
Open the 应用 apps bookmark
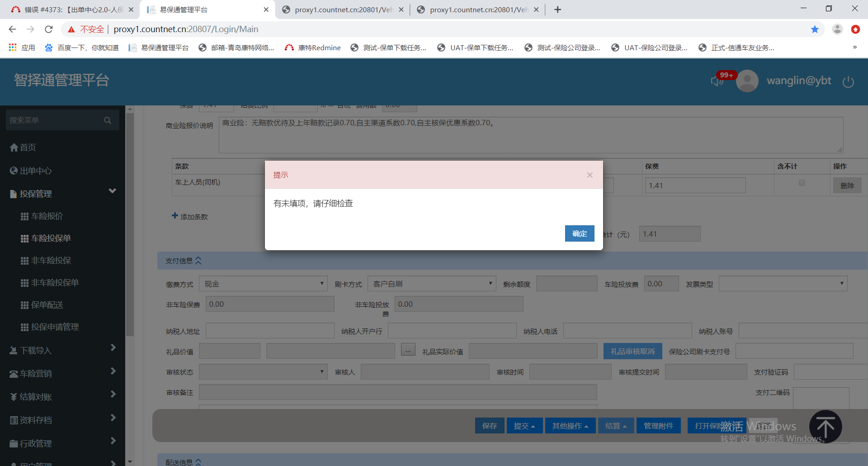pos(22,48)
